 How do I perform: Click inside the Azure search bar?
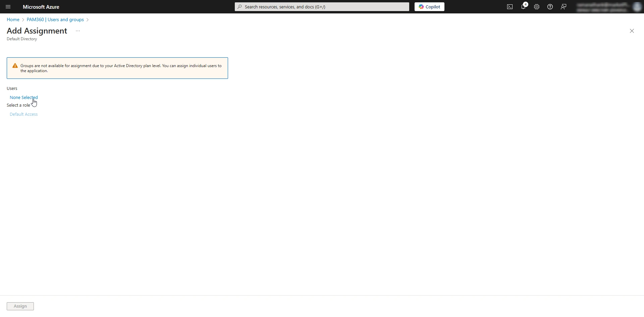pos(321,7)
